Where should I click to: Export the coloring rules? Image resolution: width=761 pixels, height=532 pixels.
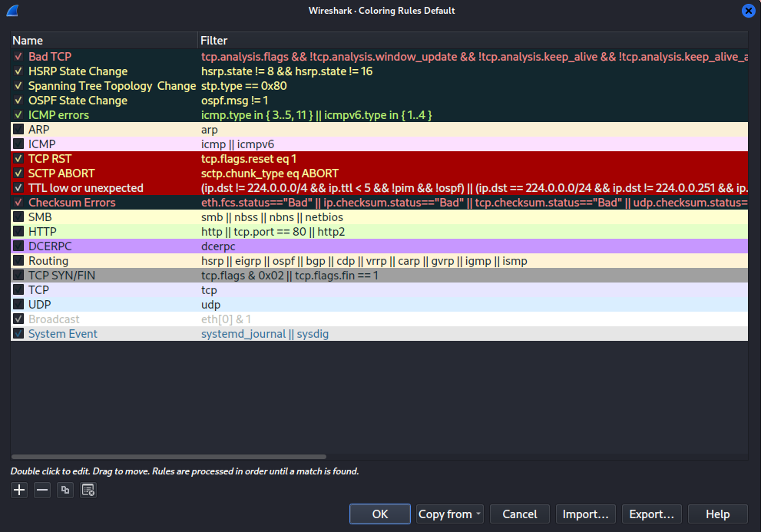point(651,514)
